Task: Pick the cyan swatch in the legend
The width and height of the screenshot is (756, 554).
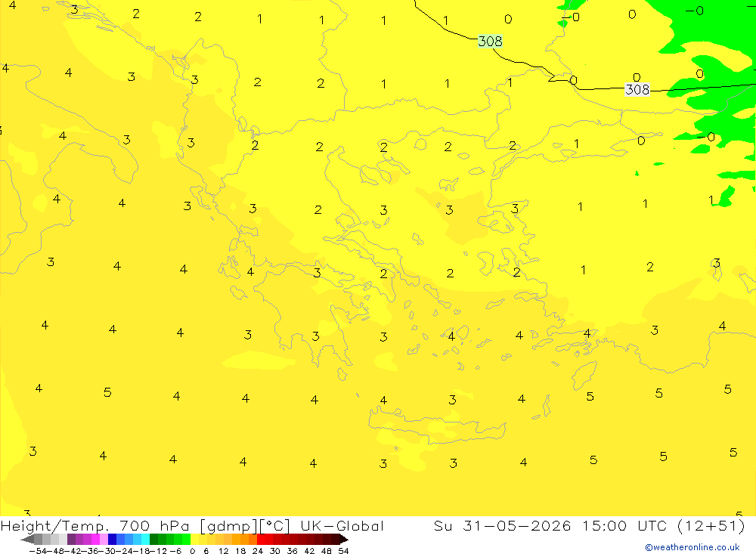Action: [x=145, y=539]
